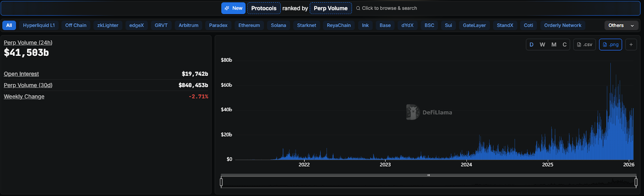Click the Perp Volume (24h) label
The height and width of the screenshot is (196, 644).
point(28,43)
